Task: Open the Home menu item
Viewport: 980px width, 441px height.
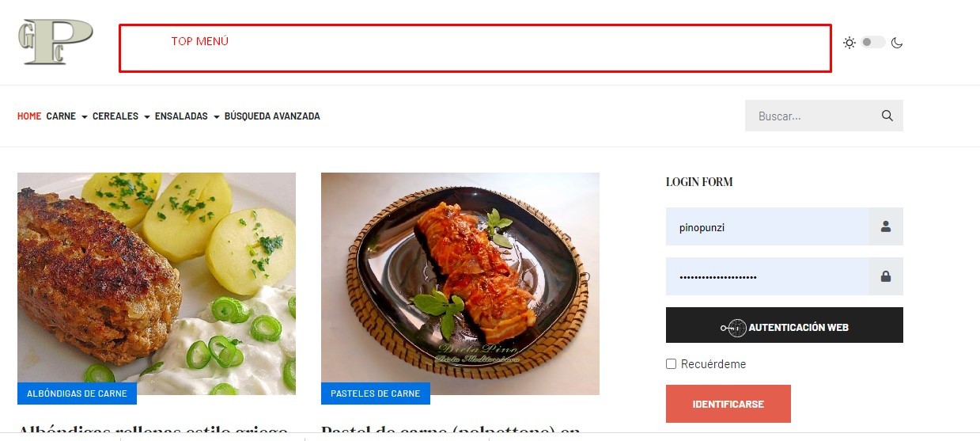Action: tap(29, 116)
